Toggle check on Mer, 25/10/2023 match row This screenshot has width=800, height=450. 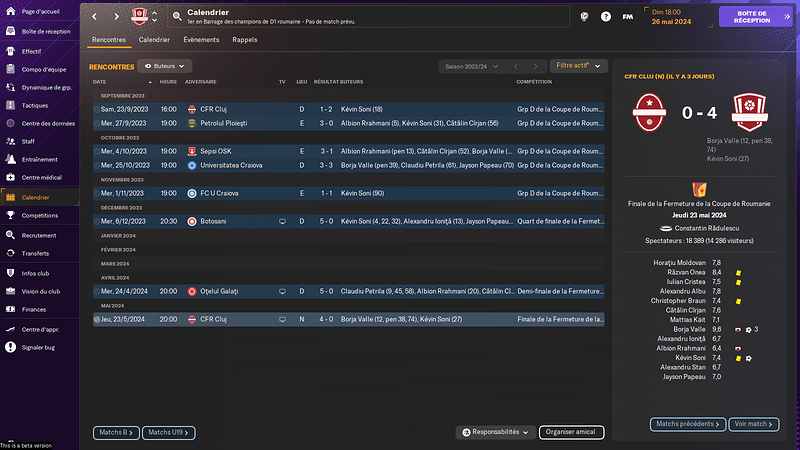pyautogui.click(x=96, y=165)
